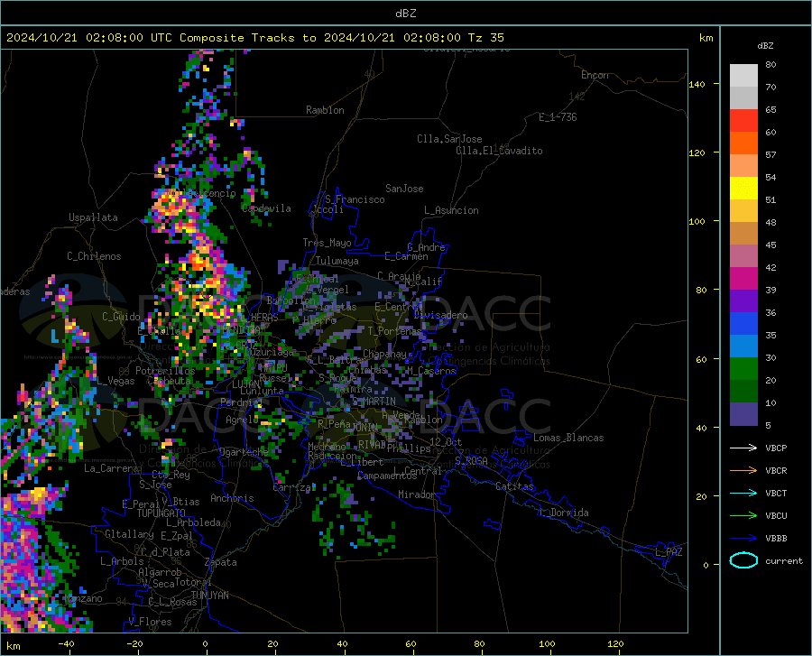Click the L_Asuncion place label

[x=452, y=210]
